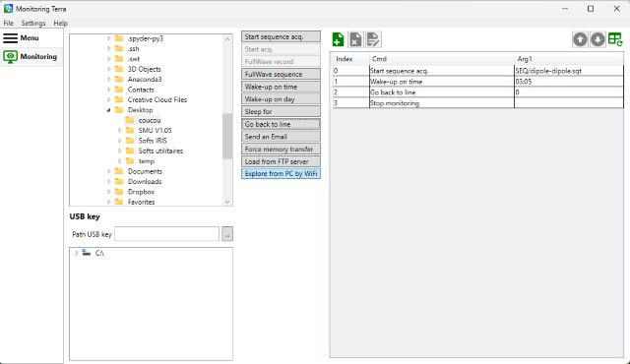Open the Monitoring sidebar item
Image resolution: width=630 pixels, height=364 pixels.
[31, 57]
